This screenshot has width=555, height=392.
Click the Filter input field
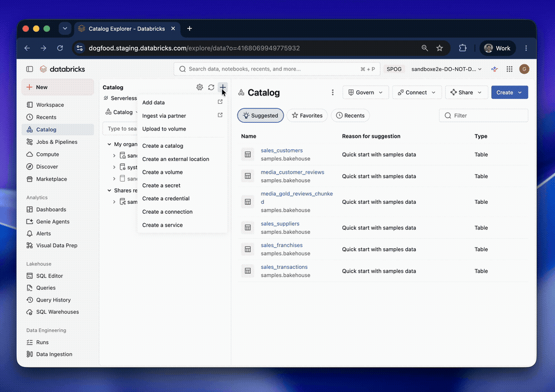click(483, 115)
